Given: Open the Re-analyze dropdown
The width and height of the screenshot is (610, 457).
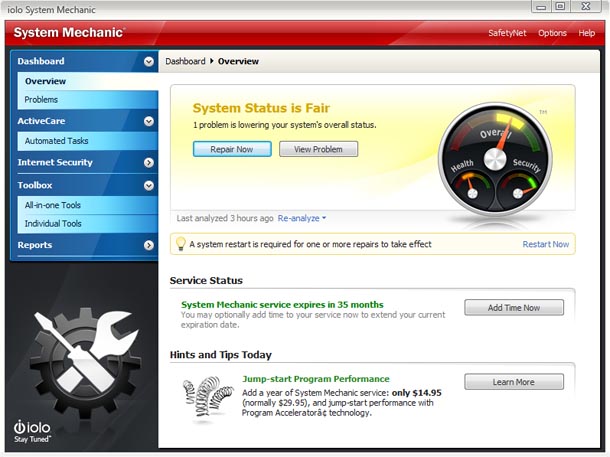Looking at the screenshot, I should 301,218.
